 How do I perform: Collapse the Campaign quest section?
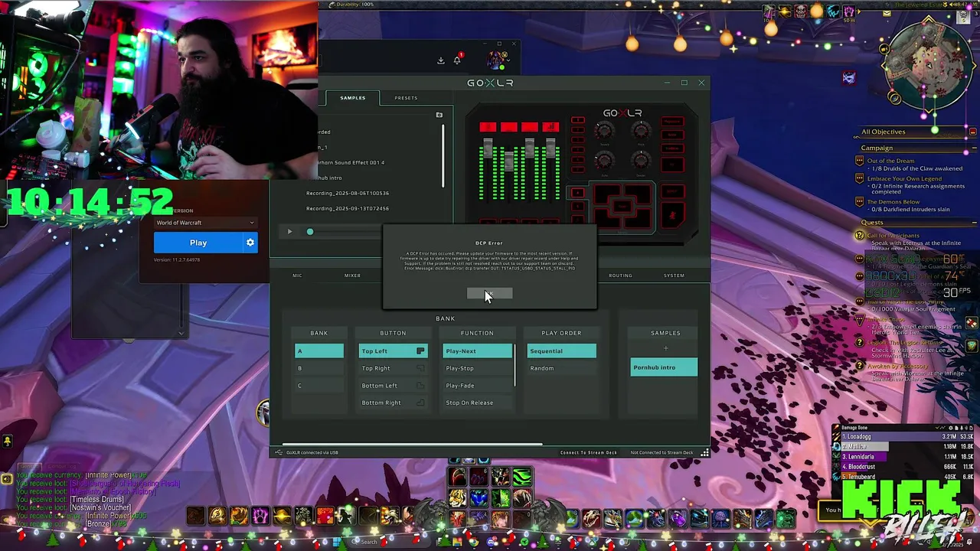972,148
